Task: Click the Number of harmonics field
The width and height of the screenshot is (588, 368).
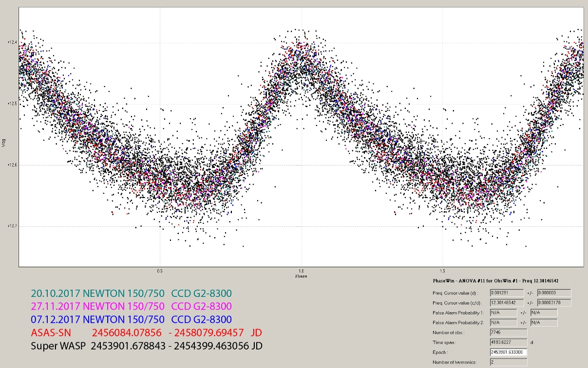Action: (509, 362)
